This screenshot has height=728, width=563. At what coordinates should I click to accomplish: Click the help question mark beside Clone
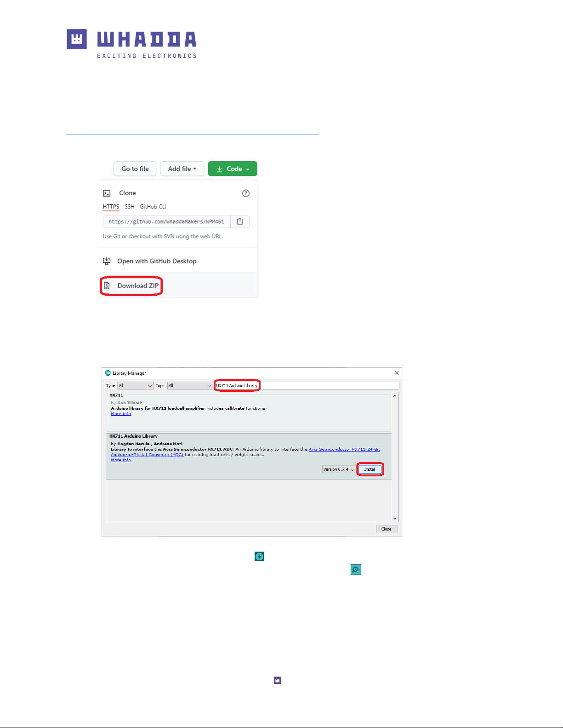click(246, 193)
